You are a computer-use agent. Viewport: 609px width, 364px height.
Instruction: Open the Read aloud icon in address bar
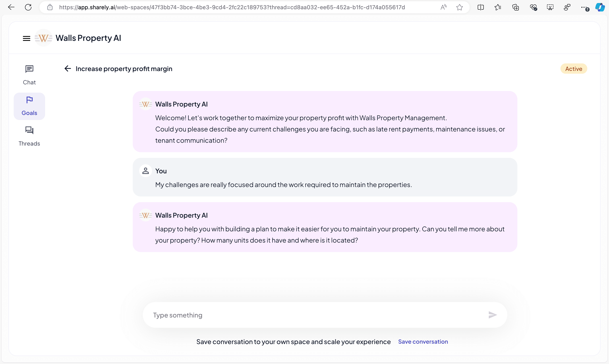point(443,7)
